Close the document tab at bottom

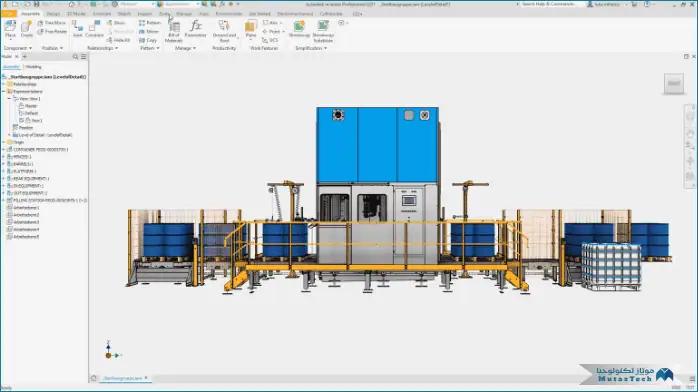click(x=146, y=378)
